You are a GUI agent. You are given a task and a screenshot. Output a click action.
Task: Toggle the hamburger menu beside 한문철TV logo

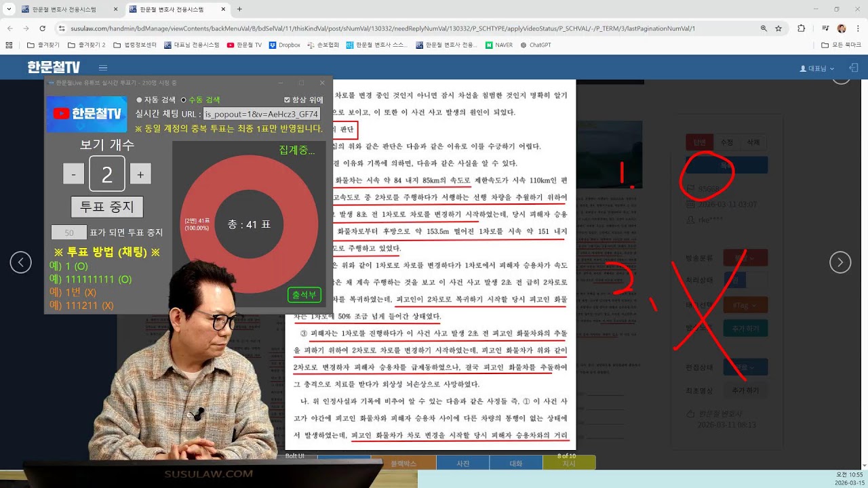click(x=103, y=68)
